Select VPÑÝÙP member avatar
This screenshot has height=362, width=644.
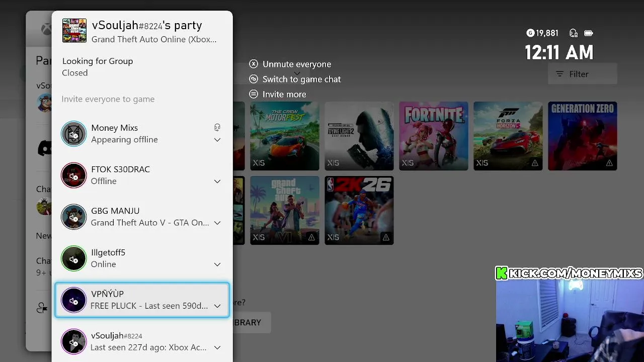pyautogui.click(x=74, y=300)
